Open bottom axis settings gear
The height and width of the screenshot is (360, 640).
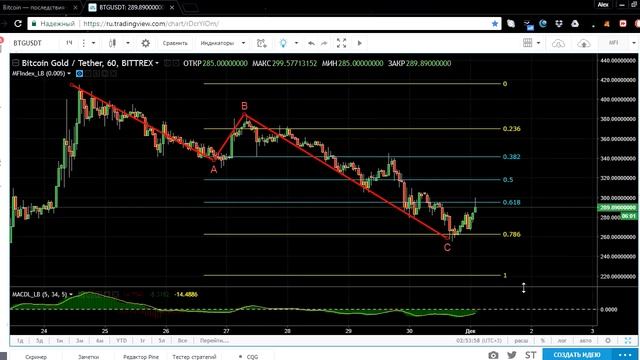pyautogui.click(x=608, y=340)
